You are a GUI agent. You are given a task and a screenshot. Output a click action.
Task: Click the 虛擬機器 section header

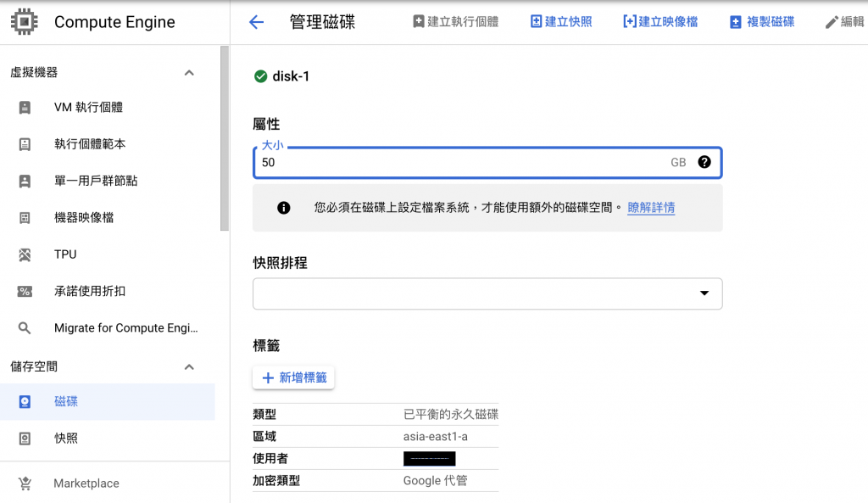pos(34,73)
